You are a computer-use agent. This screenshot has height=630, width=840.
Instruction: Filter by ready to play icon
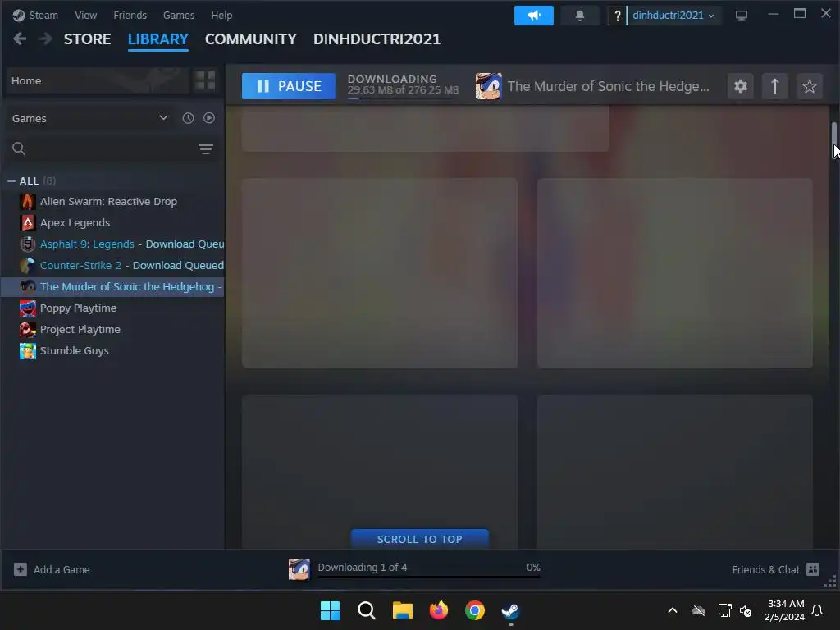coord(209,118)
